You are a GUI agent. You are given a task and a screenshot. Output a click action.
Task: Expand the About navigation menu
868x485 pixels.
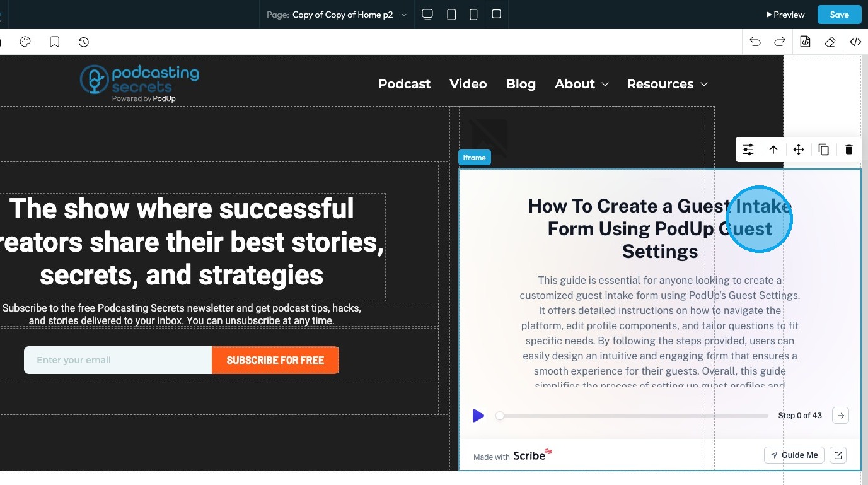pos(581,84)
